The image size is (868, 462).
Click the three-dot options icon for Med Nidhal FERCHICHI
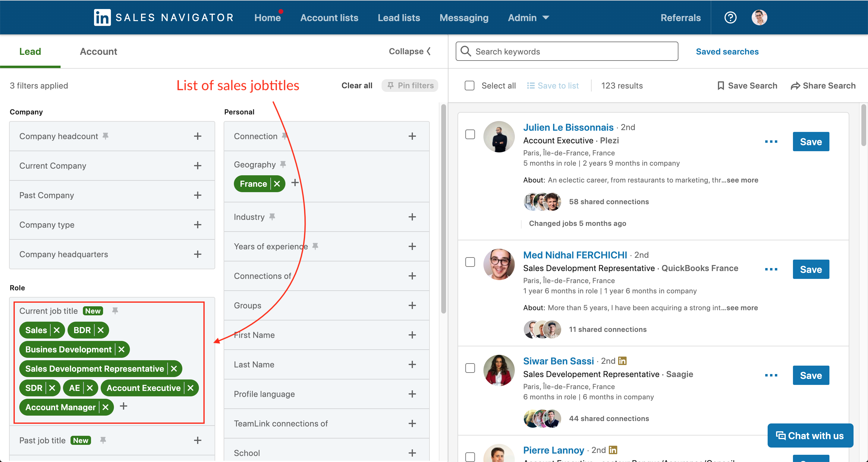771,268
